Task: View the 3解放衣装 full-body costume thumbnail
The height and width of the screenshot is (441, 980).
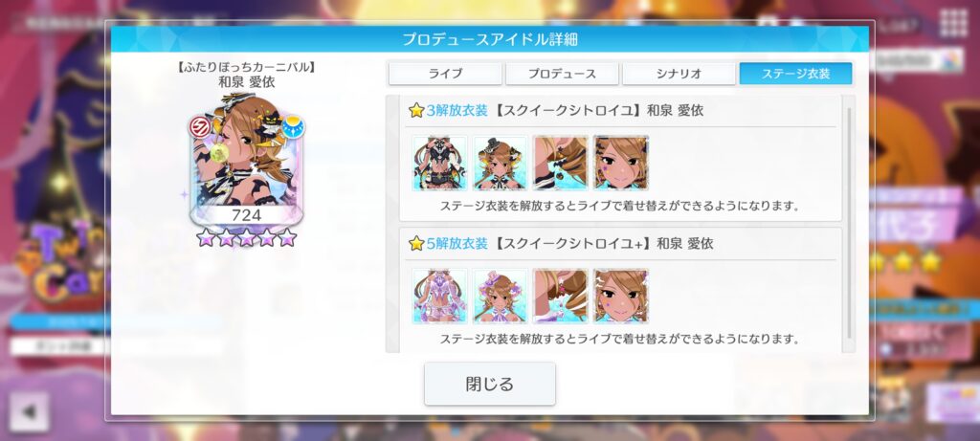Action: tap(439, 163)
